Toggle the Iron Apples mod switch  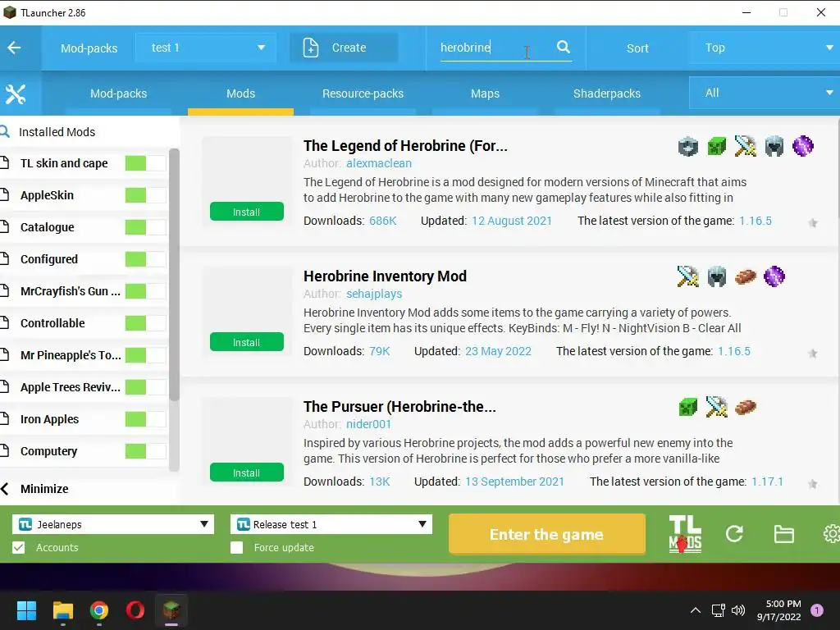click(145, 419)
